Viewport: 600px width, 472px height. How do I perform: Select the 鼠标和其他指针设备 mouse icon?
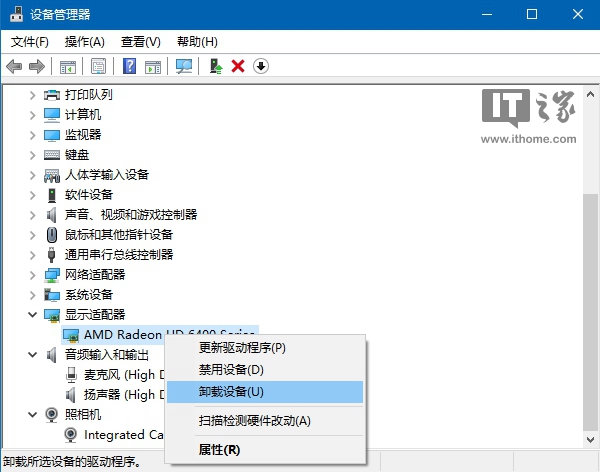point(52,235)
